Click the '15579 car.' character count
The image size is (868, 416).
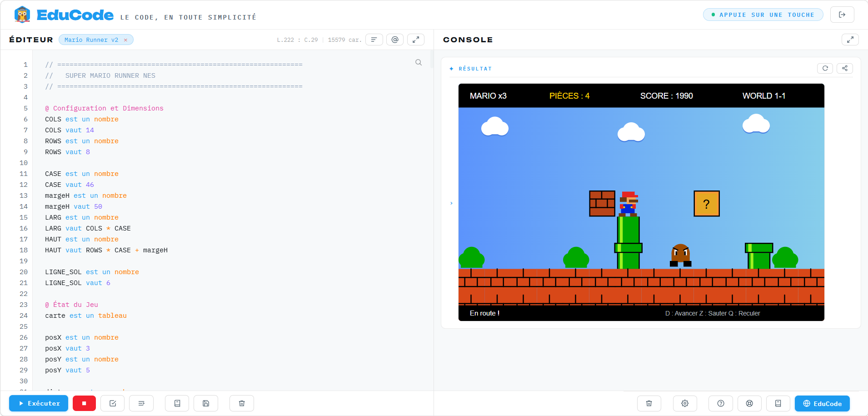(x=344, y=40)
